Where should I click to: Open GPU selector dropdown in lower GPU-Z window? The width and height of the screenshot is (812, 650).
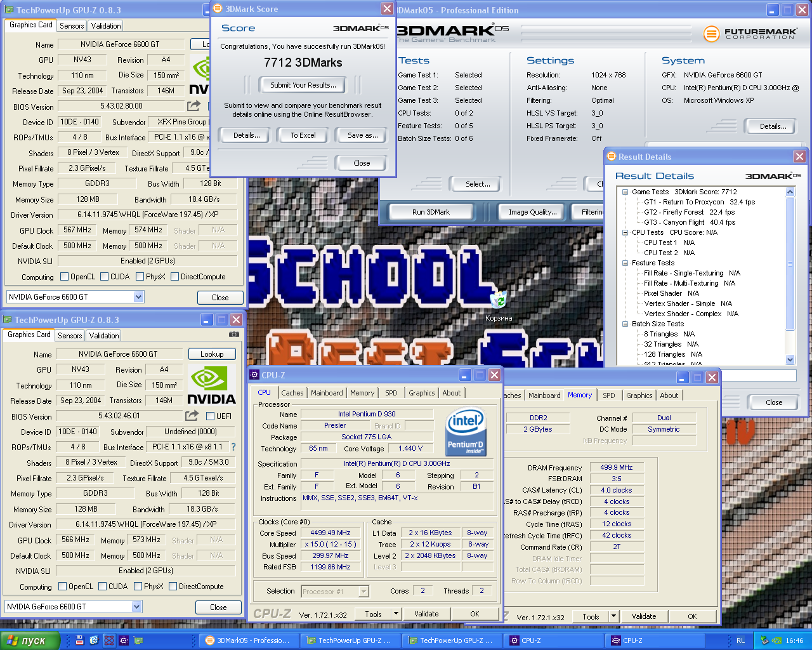(x=136, y=606)
